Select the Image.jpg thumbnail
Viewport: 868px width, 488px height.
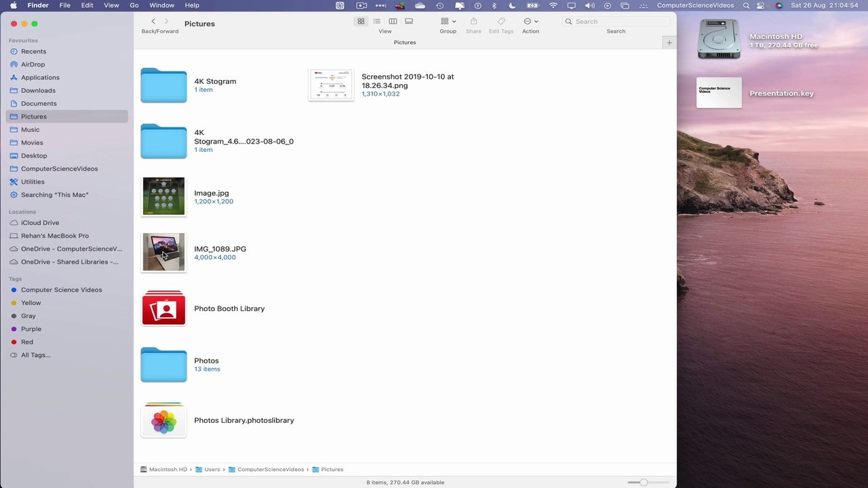click(163, 197)
